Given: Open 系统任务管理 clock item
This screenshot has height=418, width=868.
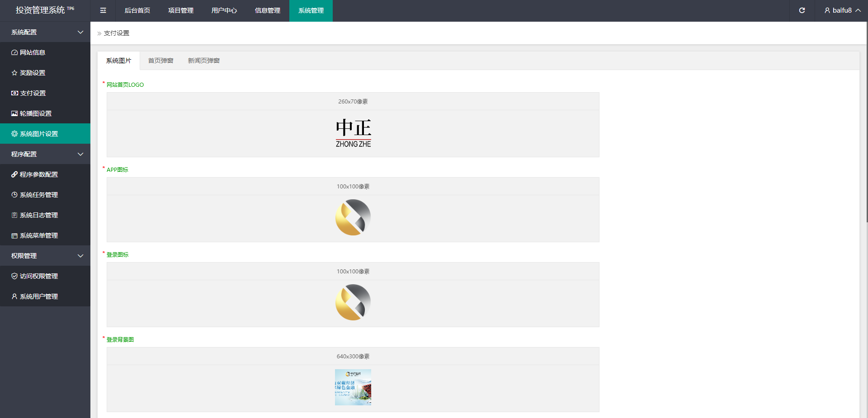Looking at the screenshot, I should [39, 195].
